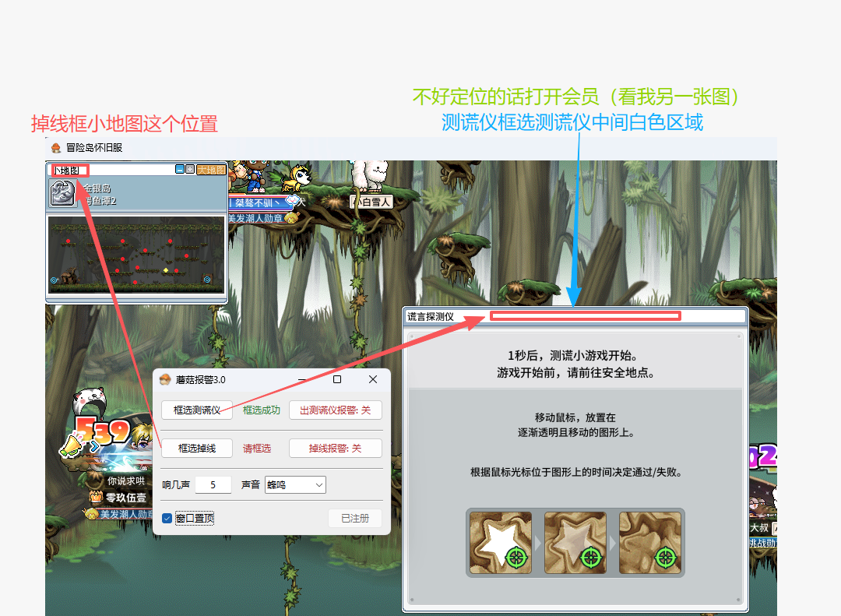Click the green target on the faded star card
The width and height of the screenshot is (841, 616).
[591, 558]
